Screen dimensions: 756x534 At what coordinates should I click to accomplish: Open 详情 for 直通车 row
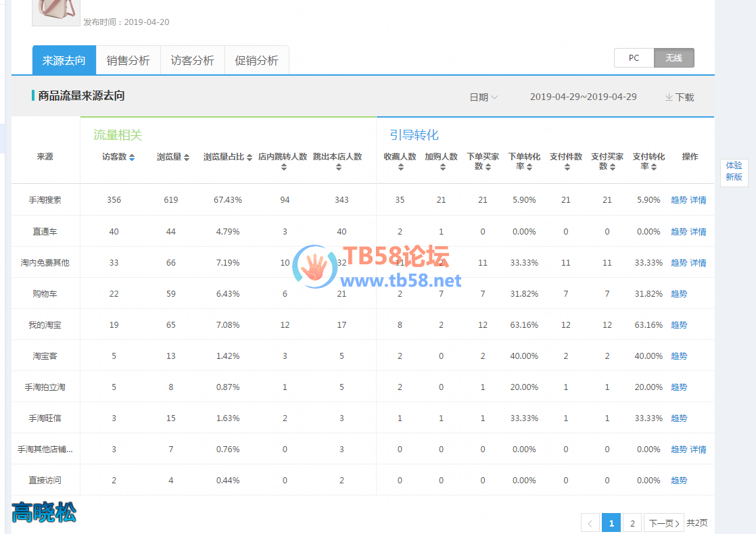click(698, 232)
